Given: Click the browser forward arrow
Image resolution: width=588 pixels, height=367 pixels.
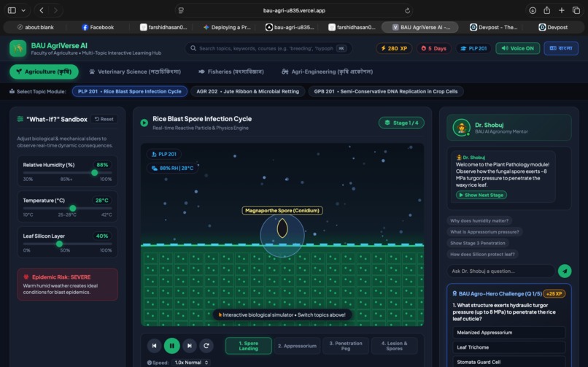Looking at the screenshot, I should click(55, 10).
